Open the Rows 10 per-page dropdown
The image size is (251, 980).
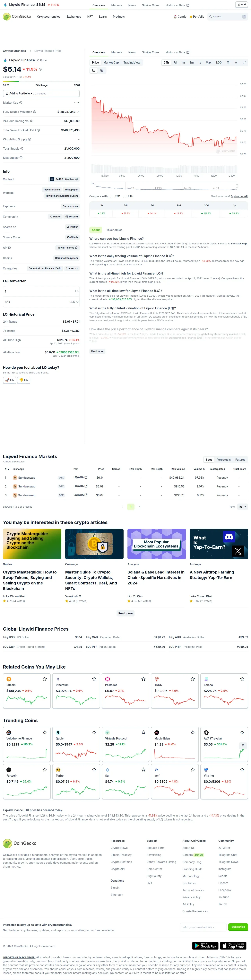pyautogui.click(x=243, y=507)
